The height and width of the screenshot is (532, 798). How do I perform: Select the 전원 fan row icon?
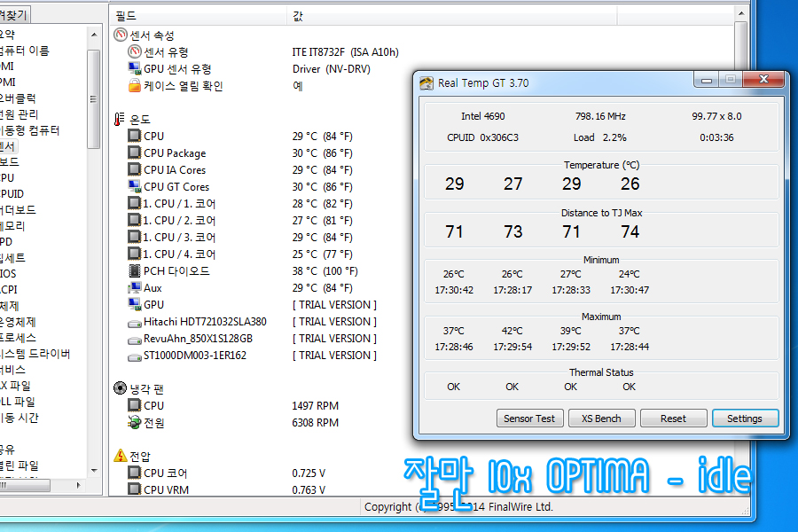(x=135, y=422)
